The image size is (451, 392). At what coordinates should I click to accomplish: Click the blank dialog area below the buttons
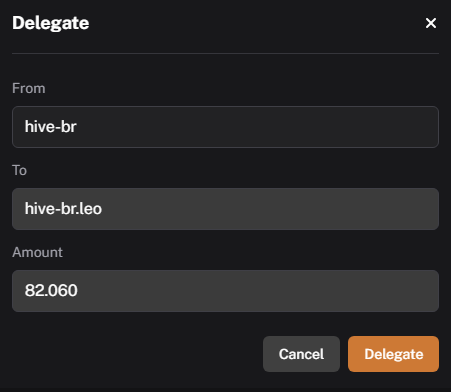(x=225, y=381)
